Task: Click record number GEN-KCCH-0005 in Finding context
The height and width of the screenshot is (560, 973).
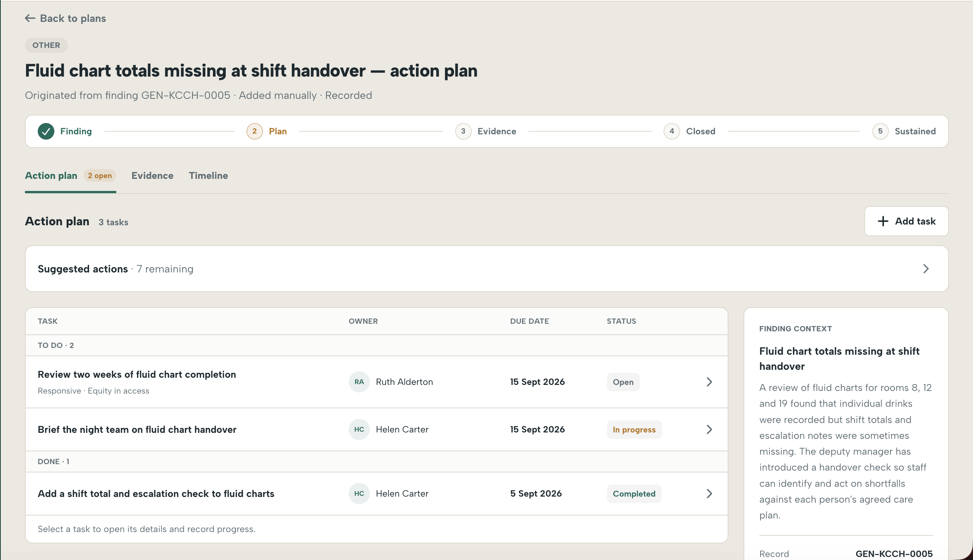Action: tap(893, 554)
